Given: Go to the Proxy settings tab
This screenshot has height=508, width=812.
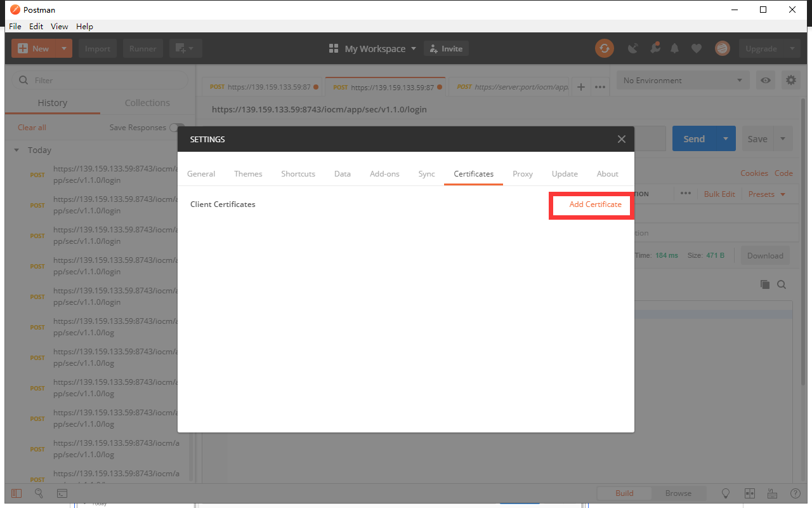Looking at the screenshot, I should [x=523, y=173].
